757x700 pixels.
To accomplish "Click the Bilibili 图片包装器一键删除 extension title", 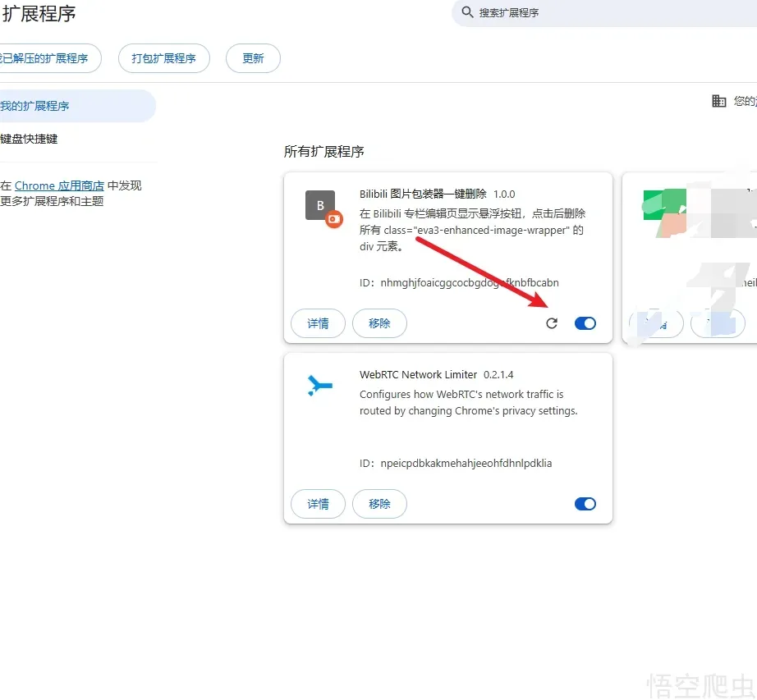I will coord(423,194).
